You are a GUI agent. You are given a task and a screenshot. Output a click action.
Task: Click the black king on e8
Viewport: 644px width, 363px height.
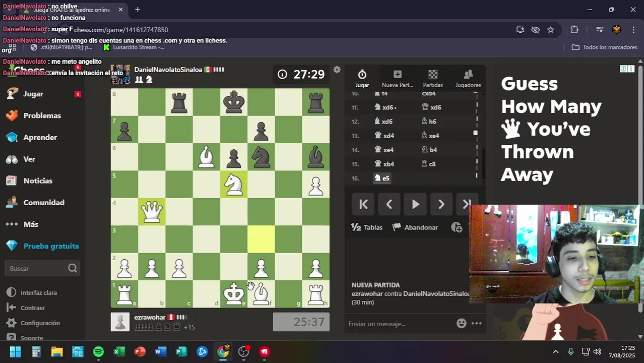click(x=234, y=102)
